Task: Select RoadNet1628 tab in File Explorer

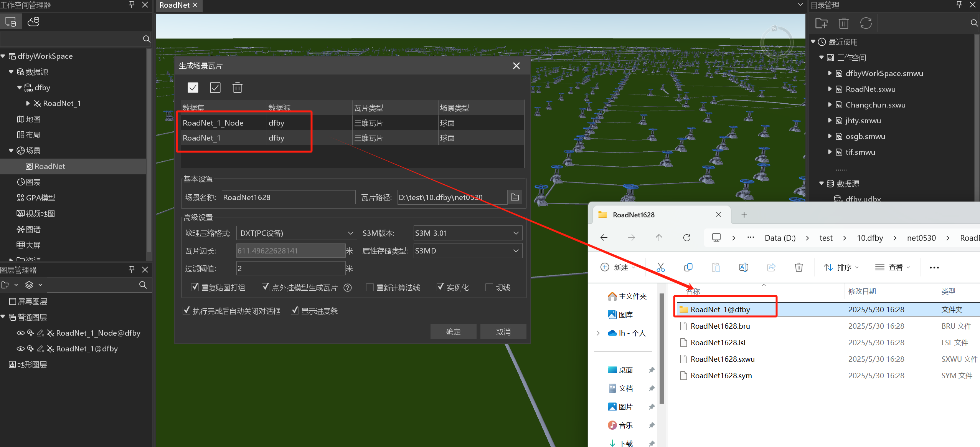Action: pyautogui.click(x=633, y=215)
